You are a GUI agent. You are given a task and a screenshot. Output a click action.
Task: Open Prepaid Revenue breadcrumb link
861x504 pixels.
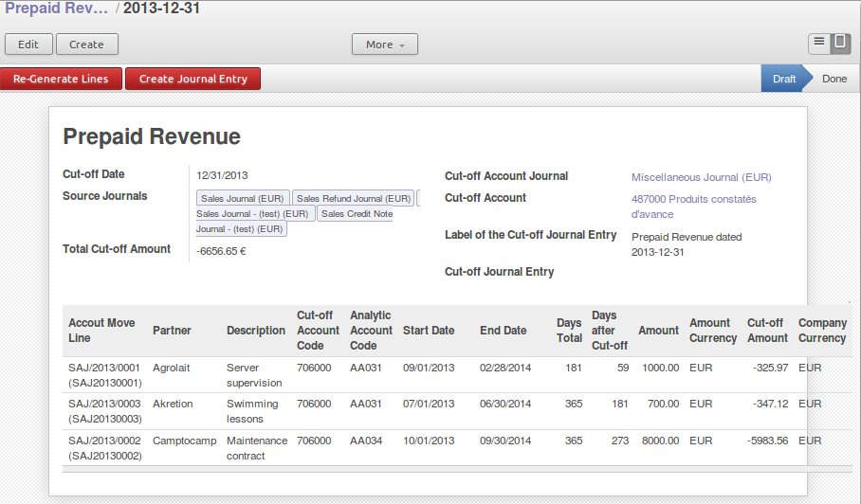click(x=54, y=9)
